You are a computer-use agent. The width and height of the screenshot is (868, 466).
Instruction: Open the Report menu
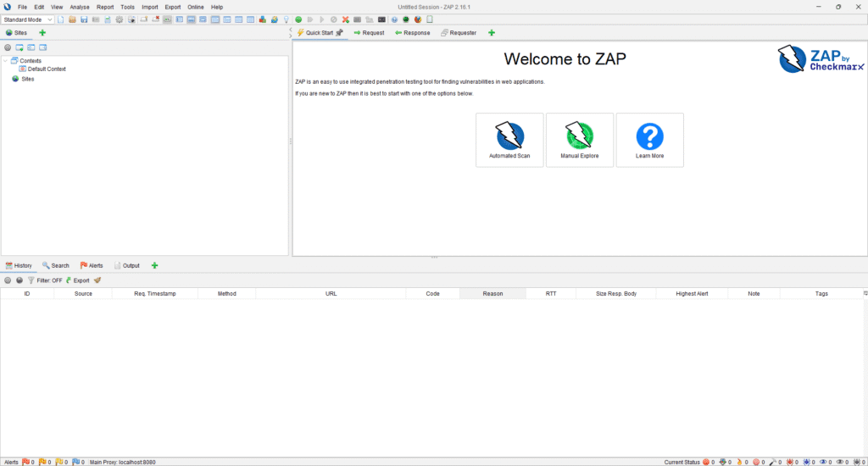[104, 7]
